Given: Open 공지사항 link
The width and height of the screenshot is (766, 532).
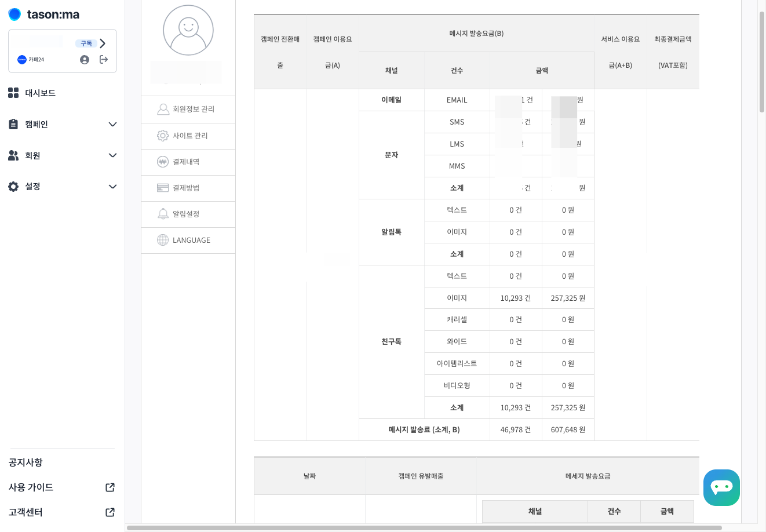Looking at the screenshot, I should click(25, 462).
